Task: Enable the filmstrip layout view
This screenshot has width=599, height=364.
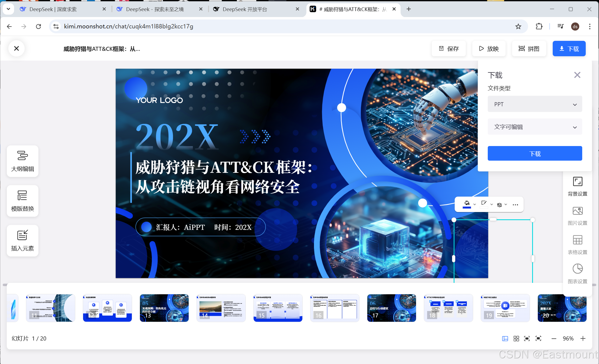Action: [505, 339]
